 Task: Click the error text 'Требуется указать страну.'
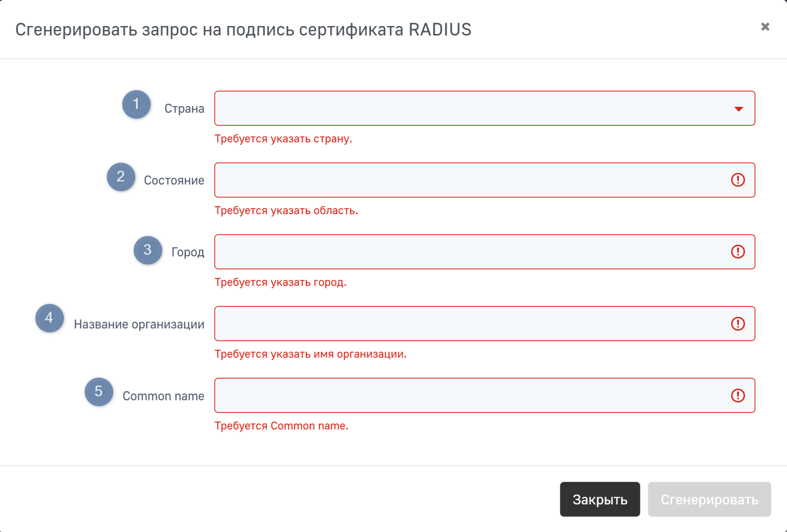pos(283,139)
